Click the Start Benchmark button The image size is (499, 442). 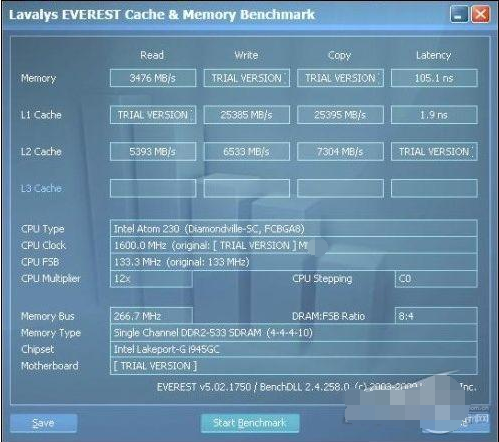tap(250, 423)
